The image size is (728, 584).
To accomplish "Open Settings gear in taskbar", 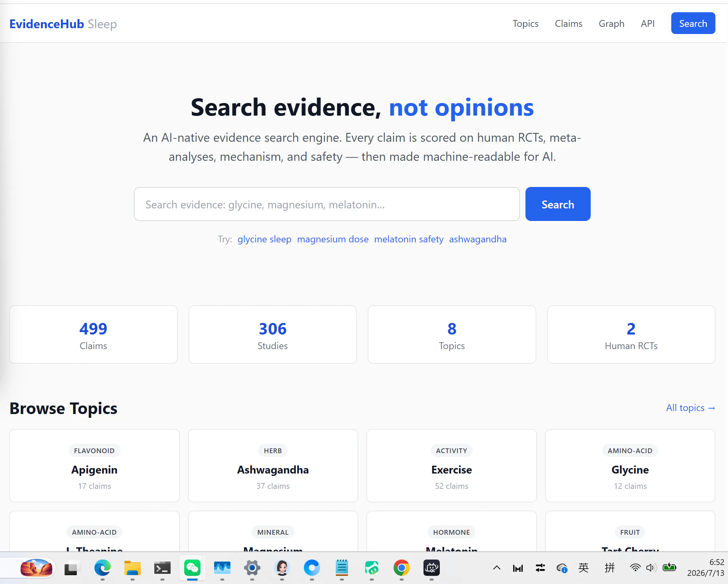I will (252, 568).
